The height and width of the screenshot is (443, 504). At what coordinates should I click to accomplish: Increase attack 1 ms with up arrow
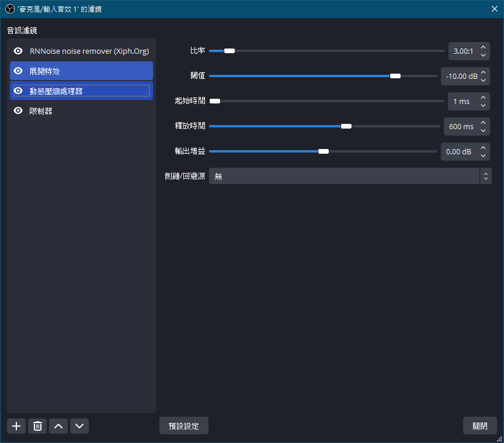pos(483,97)
